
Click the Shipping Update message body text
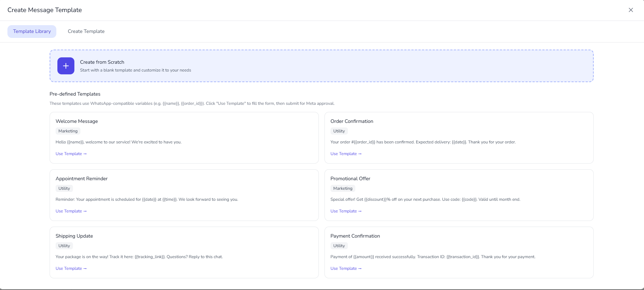pos(139,257)
